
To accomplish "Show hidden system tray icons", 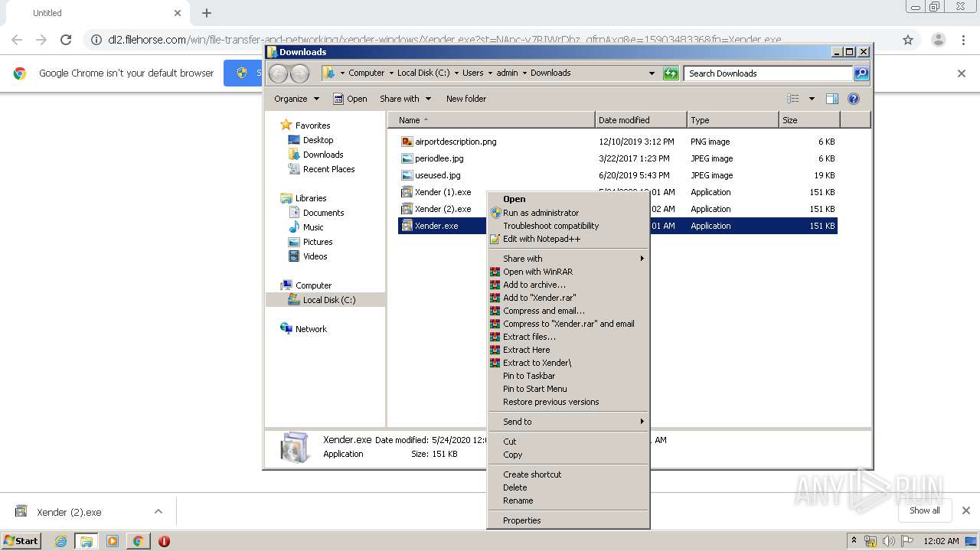I will (x=854, y=541).
